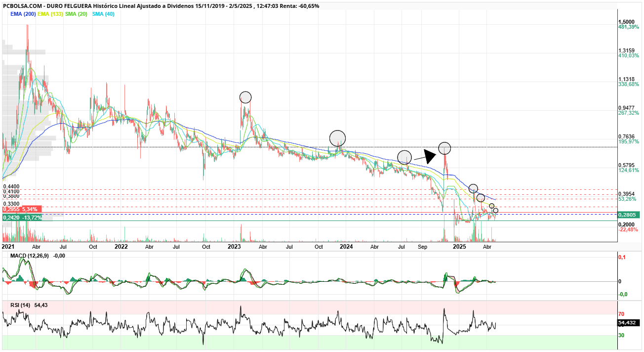This screenshot has width=644, height=352.
Task: Click the 0,1 value on MACD axis
Action: [x=622, y=257]
